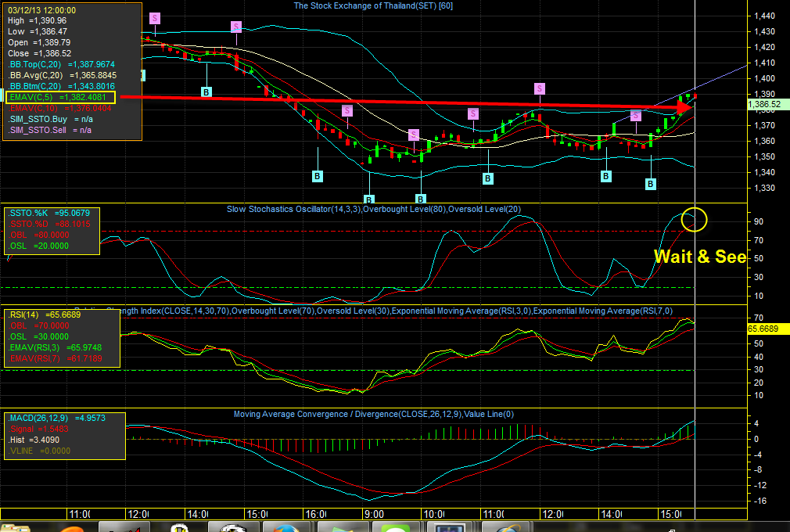Screen dimensions: 790x532
Task: Click the 1,386.52 current price label on the axis
Action: pos(764,103)
